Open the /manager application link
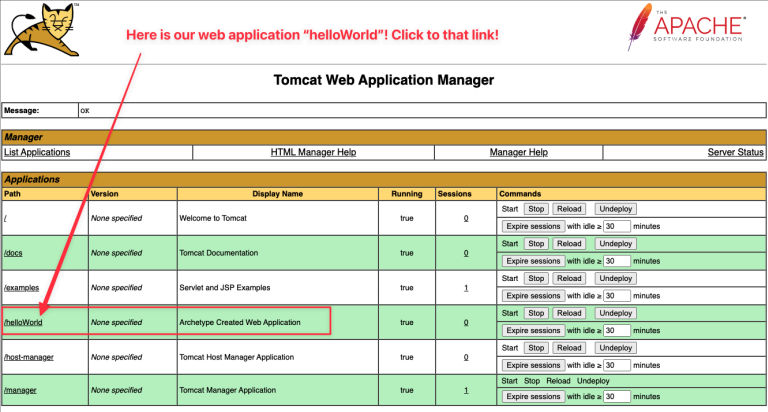Image resolution: width=768 pixels, height=412 pixels. [20, 390]
